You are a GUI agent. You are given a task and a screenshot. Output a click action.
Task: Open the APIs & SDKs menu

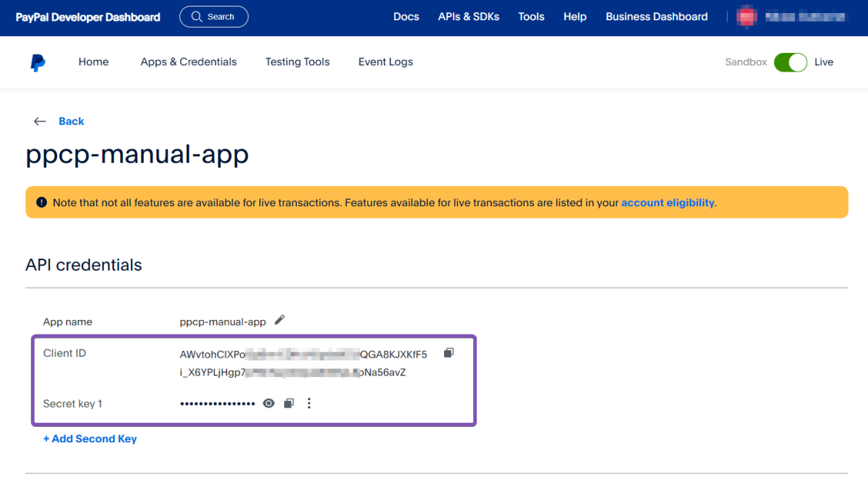point(468,17)
